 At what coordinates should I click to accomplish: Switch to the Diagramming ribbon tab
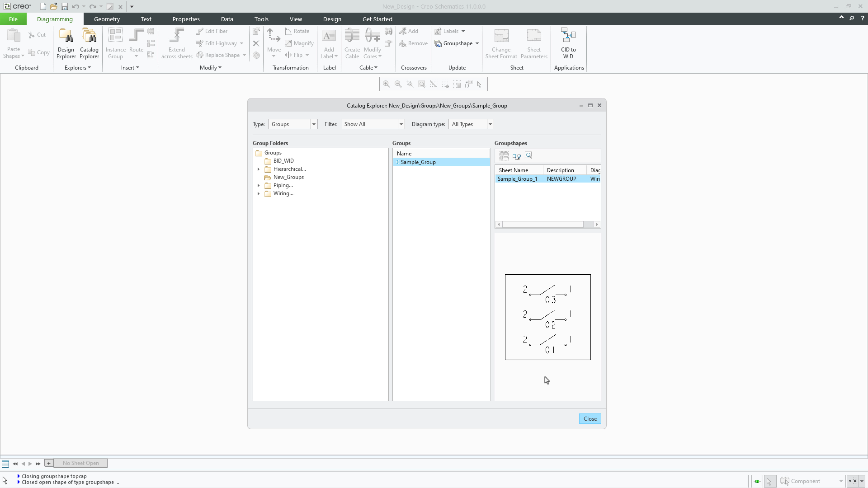coord(55,19)
